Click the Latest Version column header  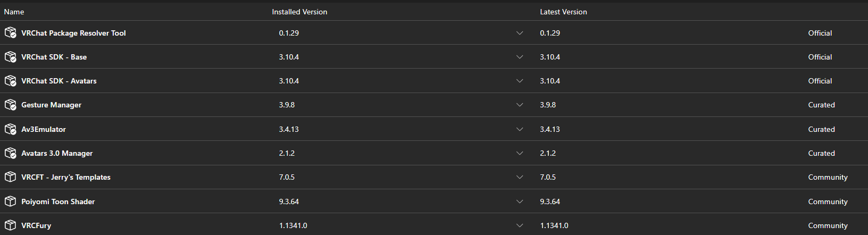(563, 12)
